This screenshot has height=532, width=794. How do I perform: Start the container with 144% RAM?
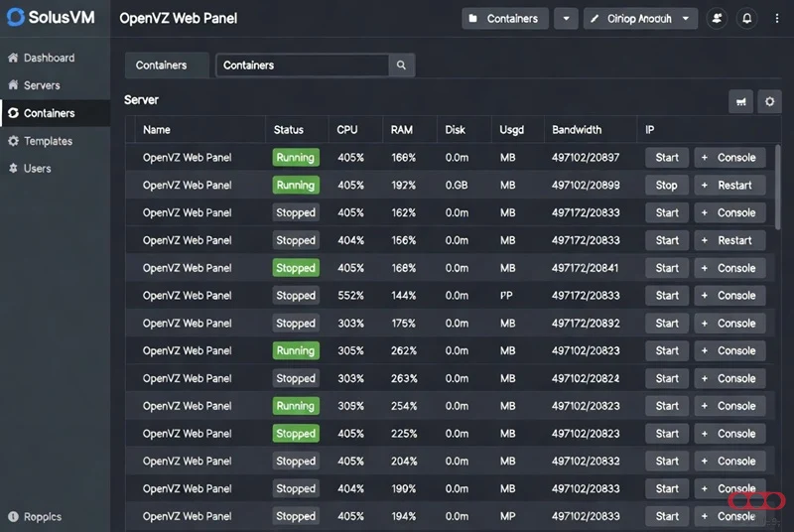pyautogui.click(x=667, y=296)
